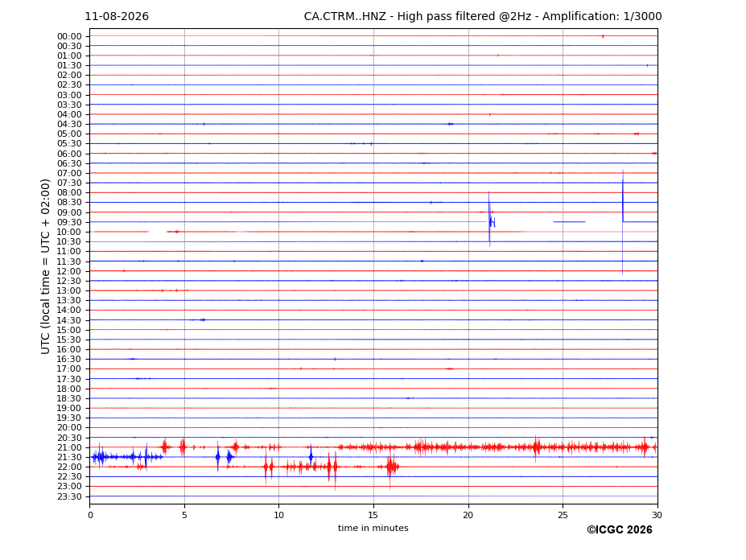Screen dimensions: 746x560
Task: Click the x-axis tick label 30
Action: tap(657, 515)
